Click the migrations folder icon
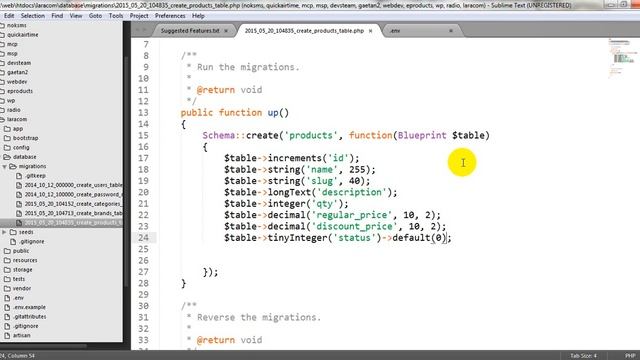Viewport: 640px width, 360px height. 13,166
